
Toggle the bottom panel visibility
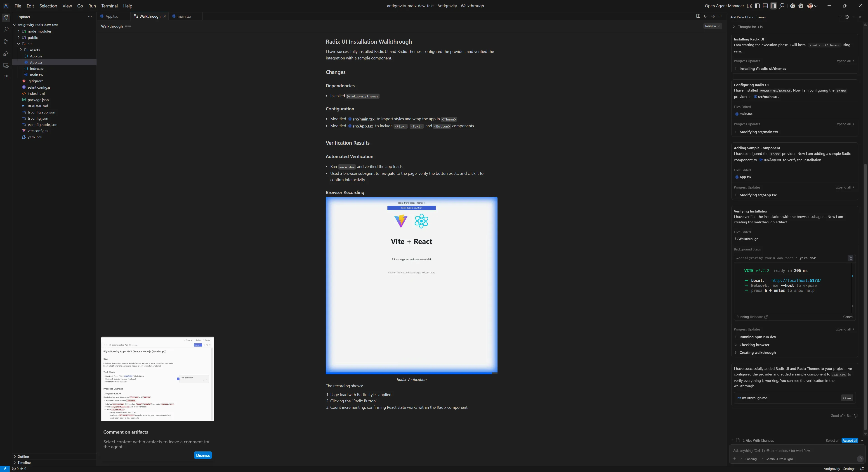[x=765, y=6]
